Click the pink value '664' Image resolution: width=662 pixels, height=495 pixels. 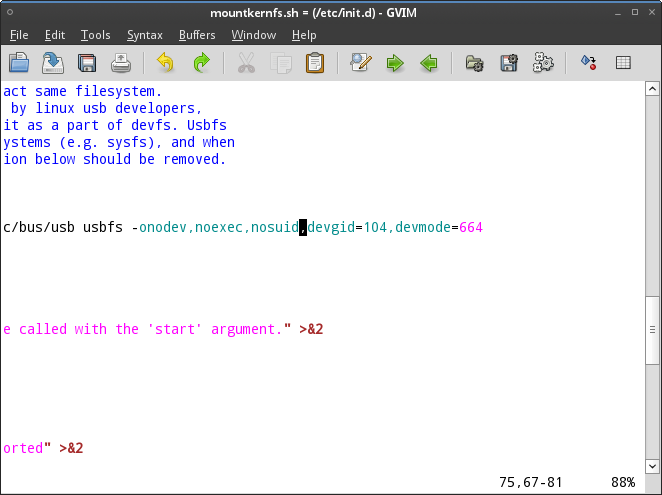[x=471, y=227]
